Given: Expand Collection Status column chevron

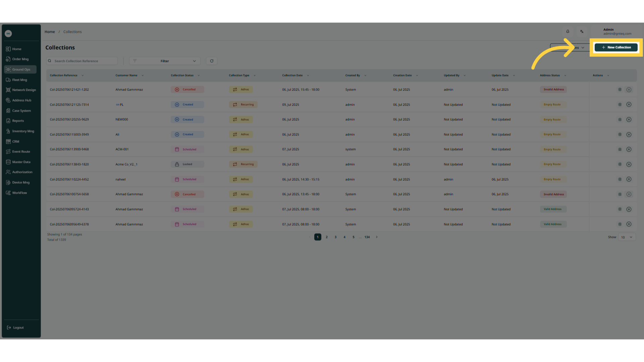Looking at the screenshot, I should pos(199,75).
